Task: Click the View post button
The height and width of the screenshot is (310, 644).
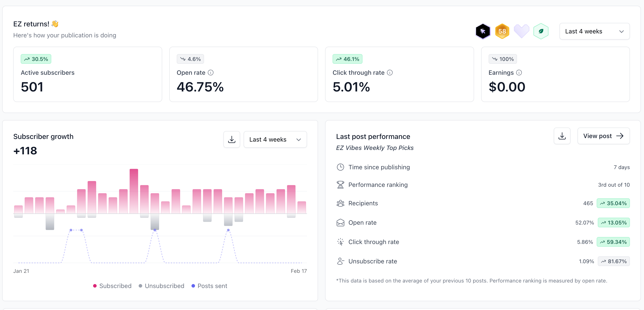Action: point(603,136)
